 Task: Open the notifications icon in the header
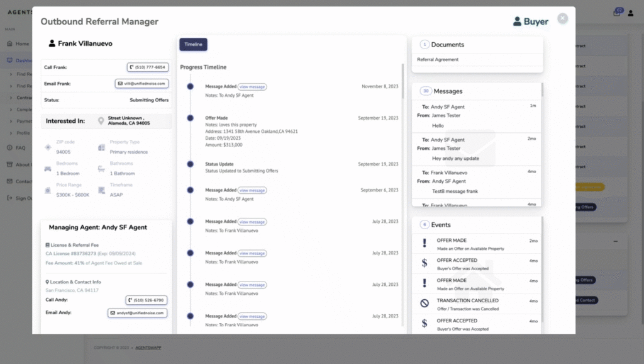[x=618, y=12]
